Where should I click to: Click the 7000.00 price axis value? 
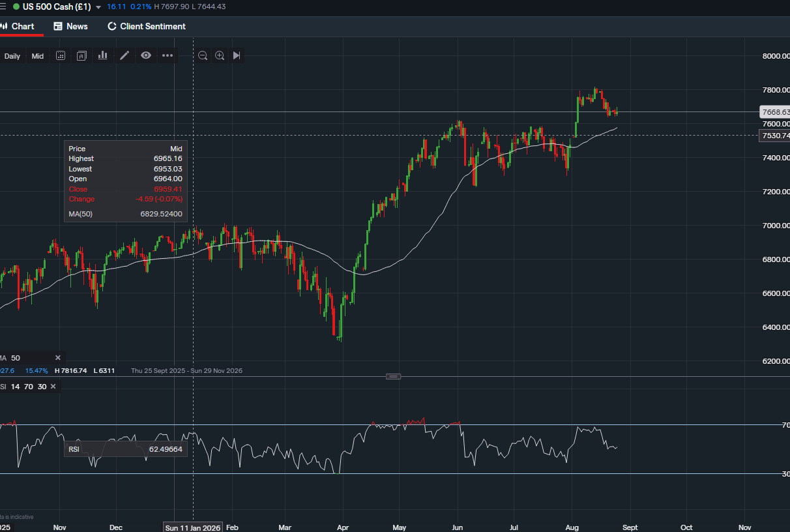[x=776, y=226]
